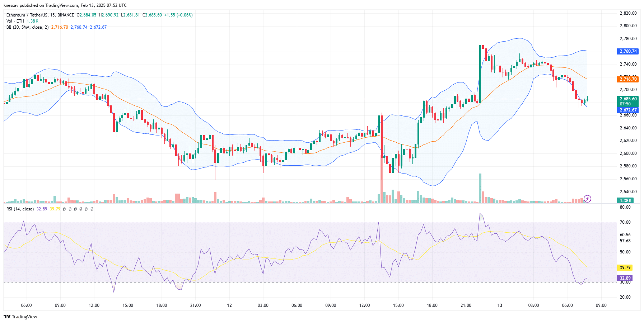Click the low value L2,681.81 in legend
The image size is (644, 323).
pos(131,15)
